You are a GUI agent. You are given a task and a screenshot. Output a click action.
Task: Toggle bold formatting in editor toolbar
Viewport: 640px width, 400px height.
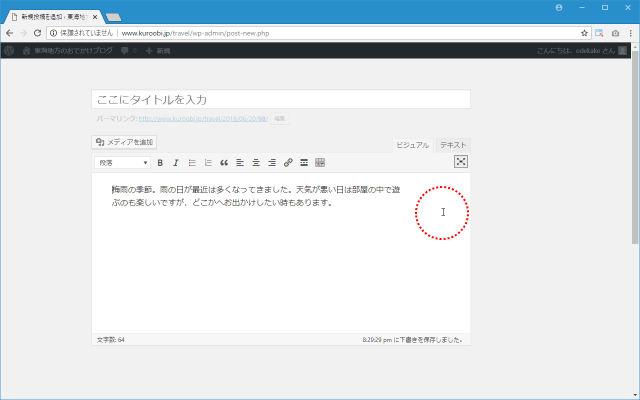click(x=160, y=162)
